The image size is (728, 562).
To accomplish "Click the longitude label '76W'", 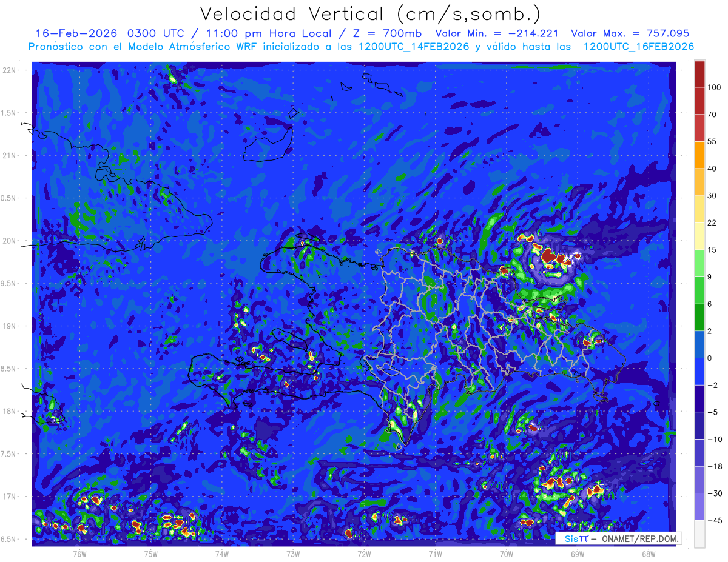I will pos(79,554).
